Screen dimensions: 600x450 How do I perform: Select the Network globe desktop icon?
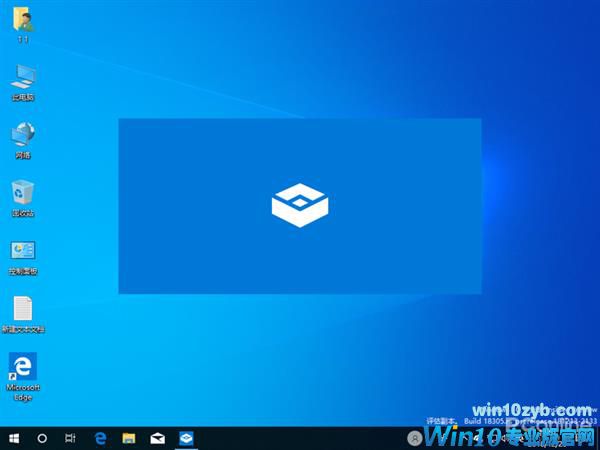pos(23,134)
